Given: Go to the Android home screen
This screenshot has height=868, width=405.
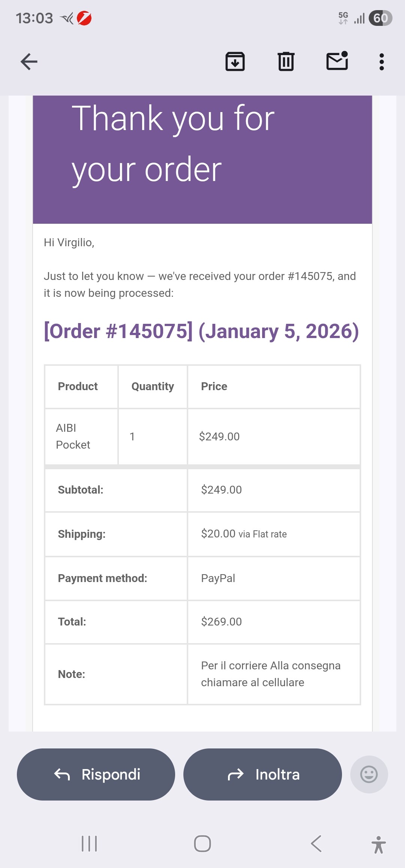Looking at the screenshot, I should click(x=202, y=844).
